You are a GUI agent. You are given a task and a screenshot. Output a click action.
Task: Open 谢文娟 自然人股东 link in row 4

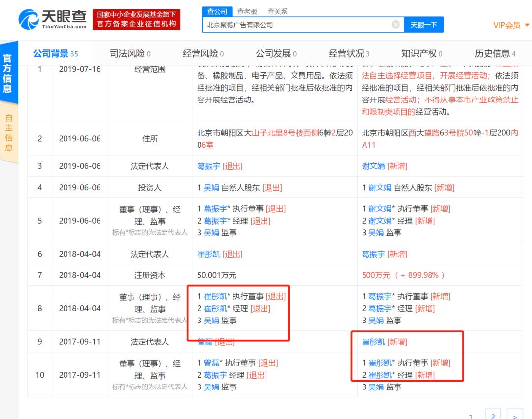coord(380,188)
